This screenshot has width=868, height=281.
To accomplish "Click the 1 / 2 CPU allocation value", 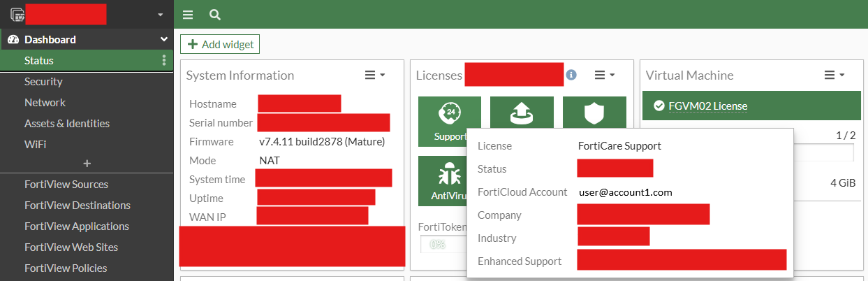I will (845, 136).
